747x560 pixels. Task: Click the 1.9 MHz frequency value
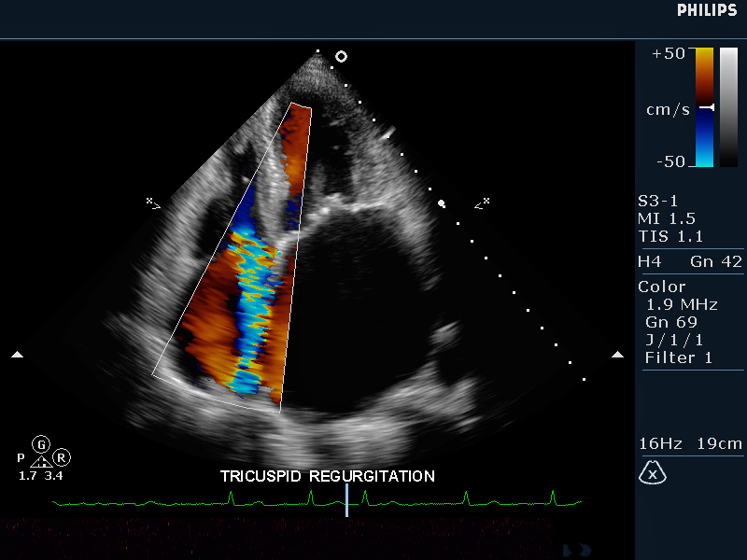pyautogui.click(x=682, y=304)
